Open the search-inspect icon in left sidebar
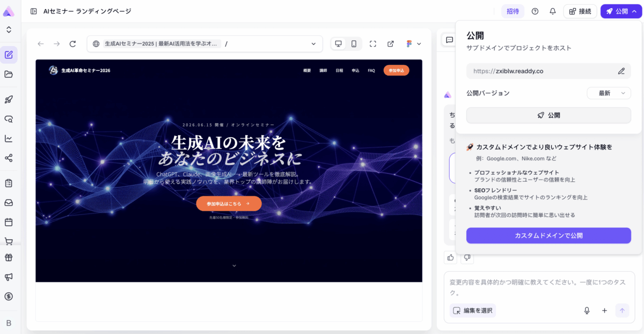The width and height of the screenshot is (644, 334). point(9,119)
